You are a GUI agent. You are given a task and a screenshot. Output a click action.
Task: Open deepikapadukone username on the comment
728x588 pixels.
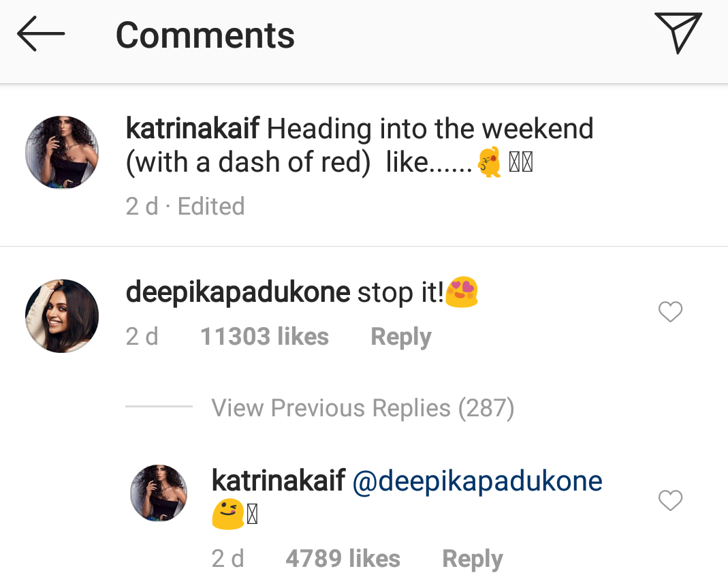[238, 293]
